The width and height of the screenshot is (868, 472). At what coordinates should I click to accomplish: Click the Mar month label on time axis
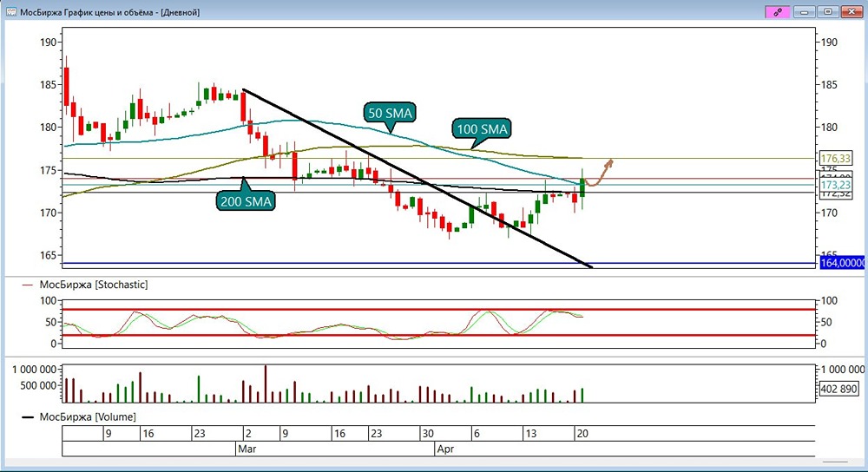[247, 449]
